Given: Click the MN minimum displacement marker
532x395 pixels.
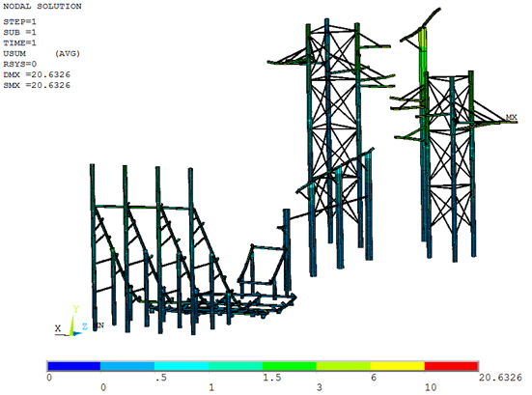Looking at the screenshot, I should point(98,325).
